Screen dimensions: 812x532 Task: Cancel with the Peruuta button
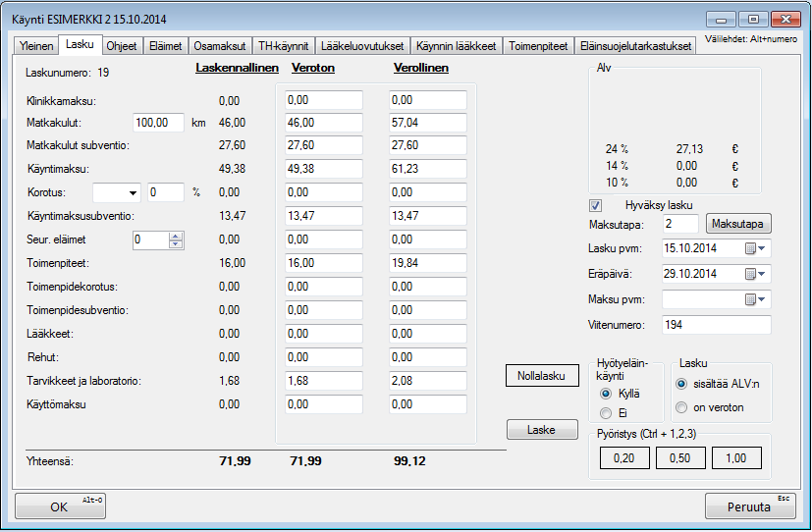click(750, 506)
